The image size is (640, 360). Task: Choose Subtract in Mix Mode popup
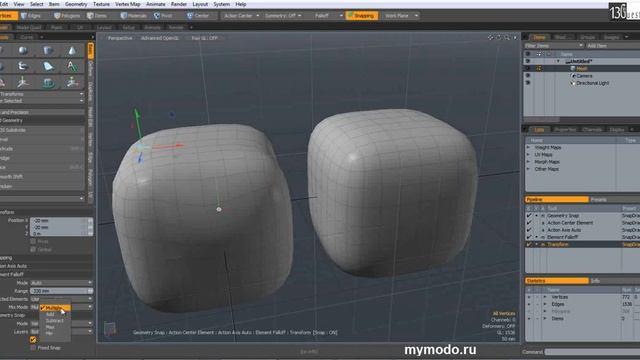click(x=54, y=321)
